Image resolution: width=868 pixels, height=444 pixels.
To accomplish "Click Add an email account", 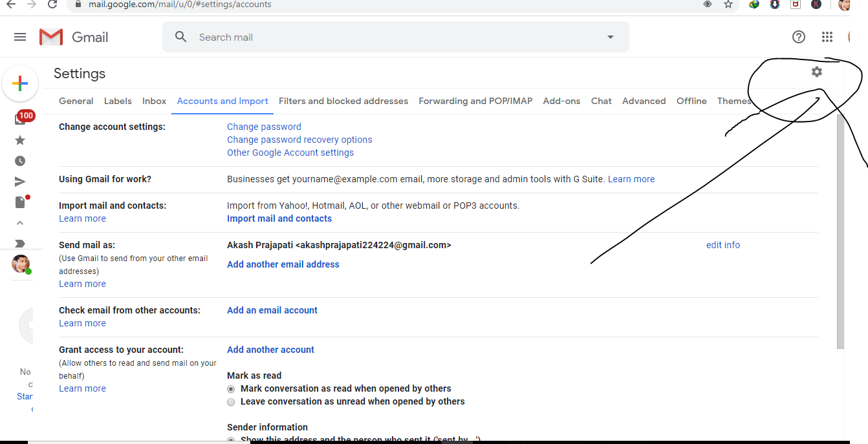I will (x=272, y=310).
